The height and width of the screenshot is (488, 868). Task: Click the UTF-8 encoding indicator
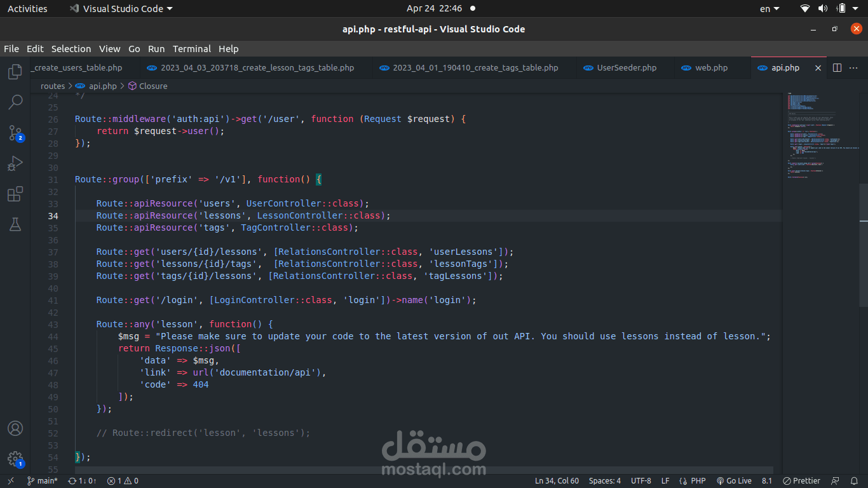click(x=641, y=481)
